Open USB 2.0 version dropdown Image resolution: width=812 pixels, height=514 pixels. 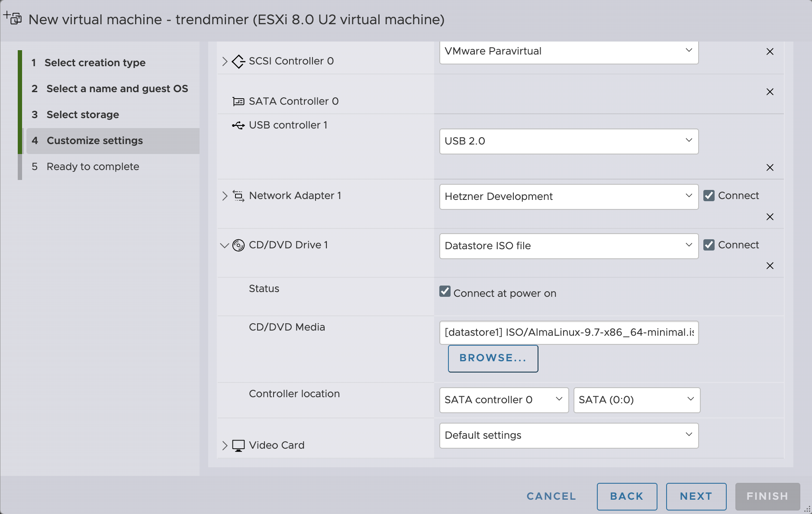569,141
